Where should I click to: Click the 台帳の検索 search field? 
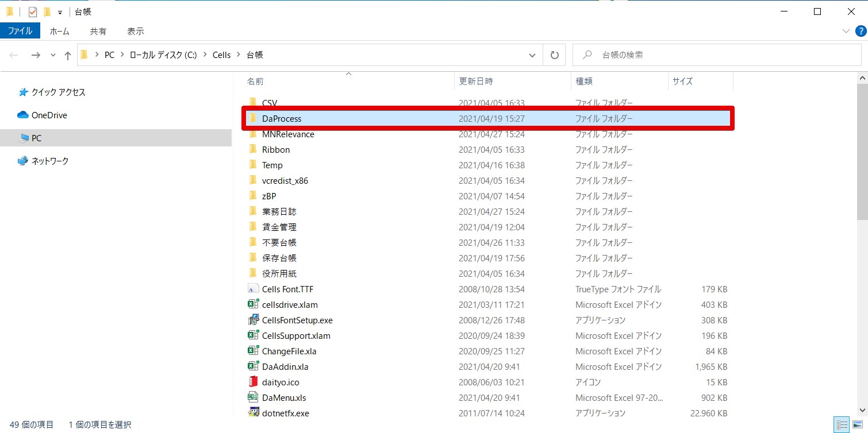(716, 55)
